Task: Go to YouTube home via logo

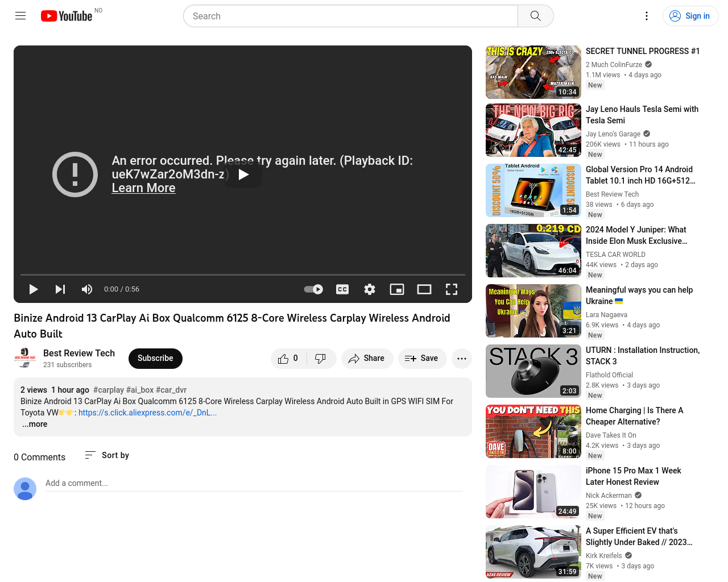Action: tap(67, 16)
